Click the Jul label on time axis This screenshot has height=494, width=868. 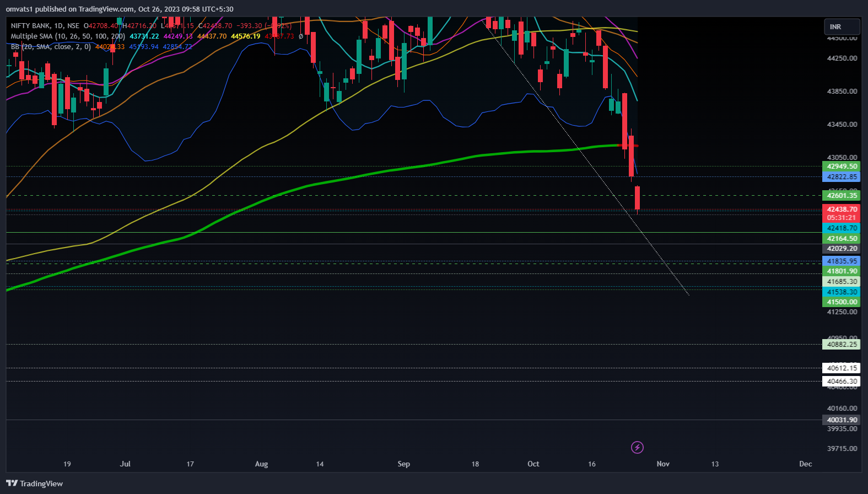(125, 464)
